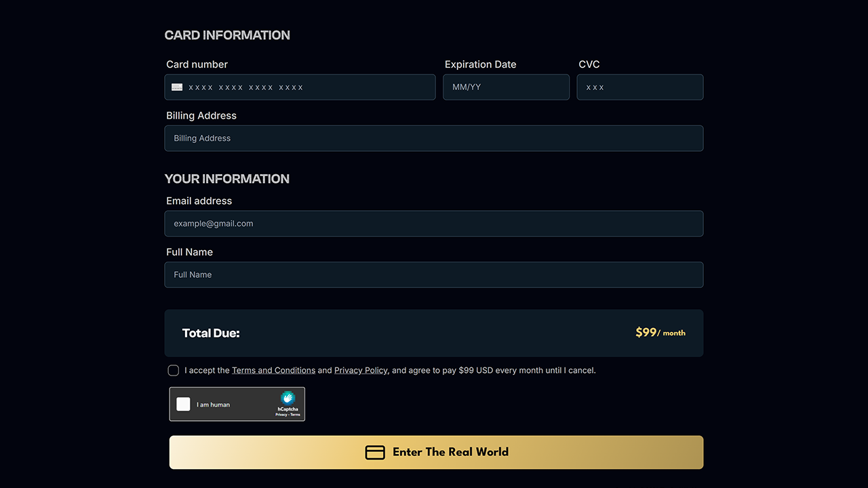Image resolution: width=868 pixels, height=488 pixels.
Task: Tick the terms acceptance checkbox
Action: click(x=174, y=371)
